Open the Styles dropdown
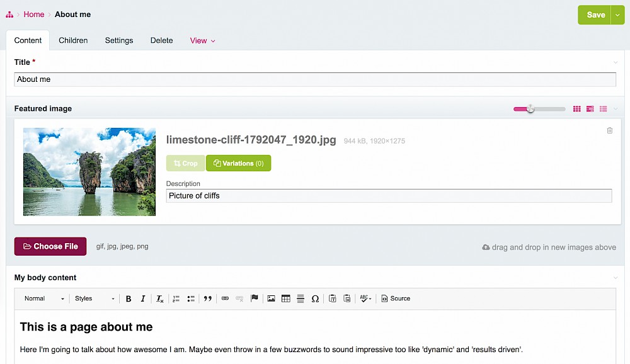630x364 pixels. click(x=94, y=299)
